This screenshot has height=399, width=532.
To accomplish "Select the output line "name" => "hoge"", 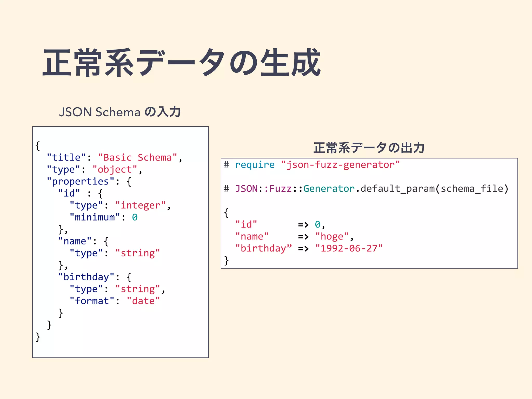I will 295,236.
